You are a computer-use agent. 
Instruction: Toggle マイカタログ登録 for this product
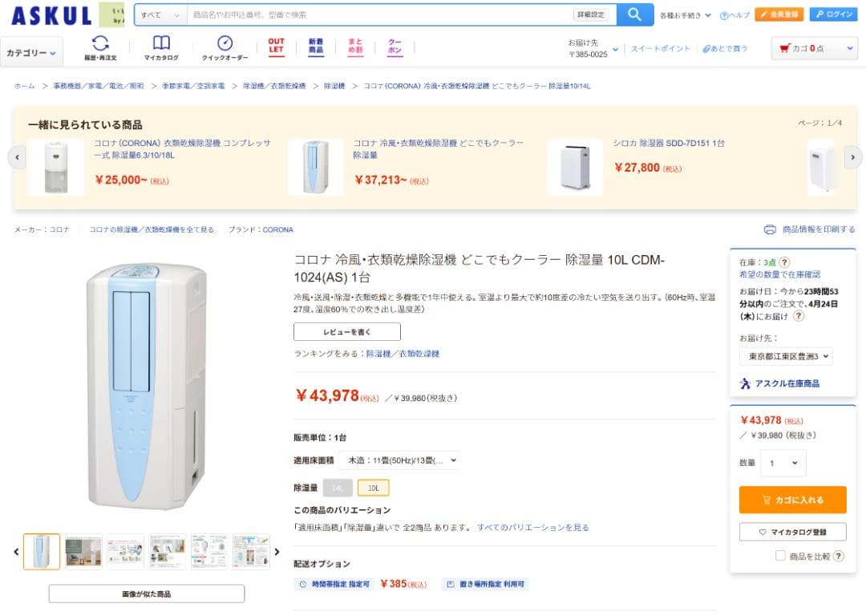[792, 532]
